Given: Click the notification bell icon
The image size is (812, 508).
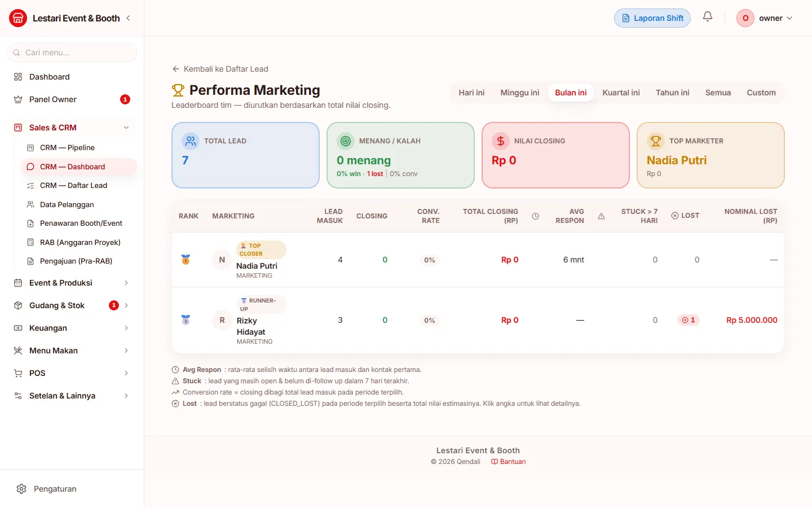Looking at the screenshot, I should 708,17.
